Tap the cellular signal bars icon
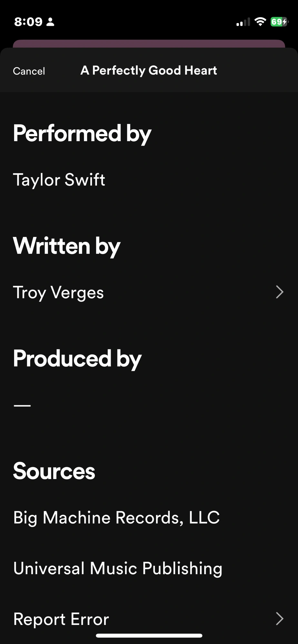298x644 pixels. click(x=243, y=22)
